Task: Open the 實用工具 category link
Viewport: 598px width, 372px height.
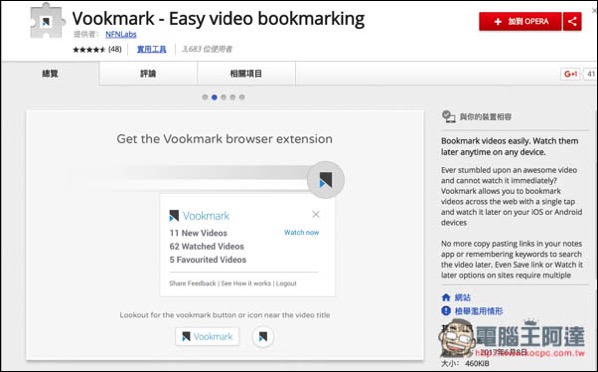Action: pos(151,49)
